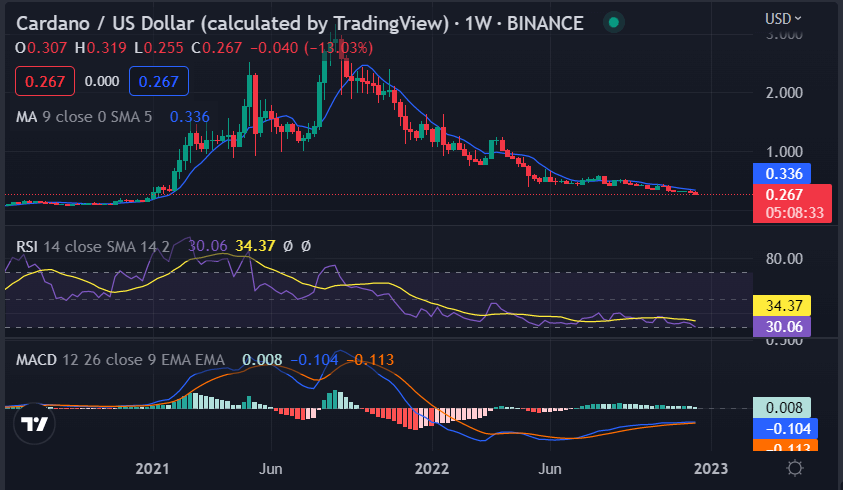The width and height of the screenshot is (843, 490).
Task: Click the red 0.267 sell price button
Action: (x=45, y=81)
